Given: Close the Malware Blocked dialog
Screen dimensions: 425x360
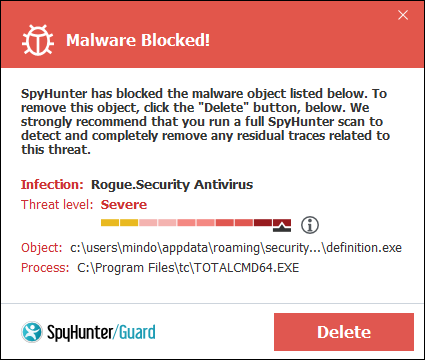Looking at the screenshot, I should (x=403, y=15).
